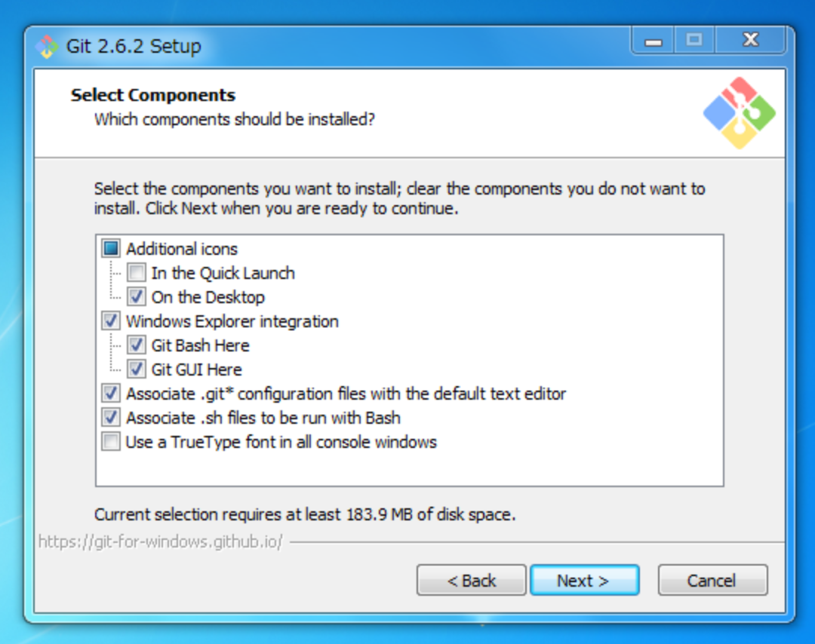Toggle the Additional icons checkbox
Viewport: 815px width, 644px height.
pos(111,249)
